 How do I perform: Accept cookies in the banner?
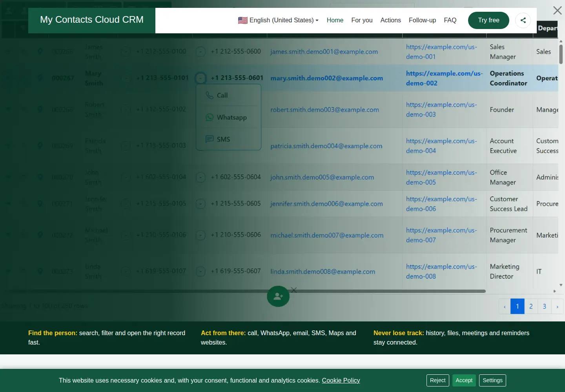(464, 380)
